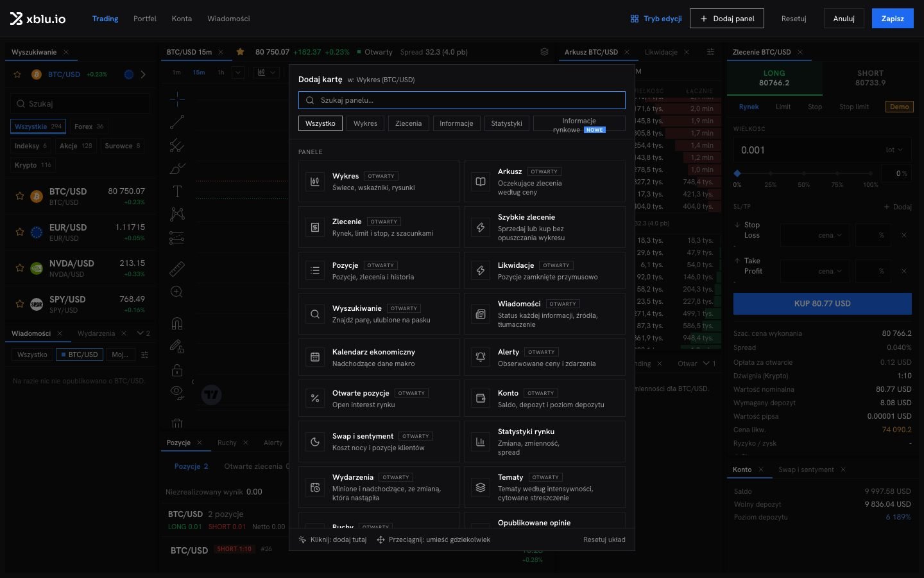
Task: Select the crosshair tool in chart toolbar
Action: (177, 98)
